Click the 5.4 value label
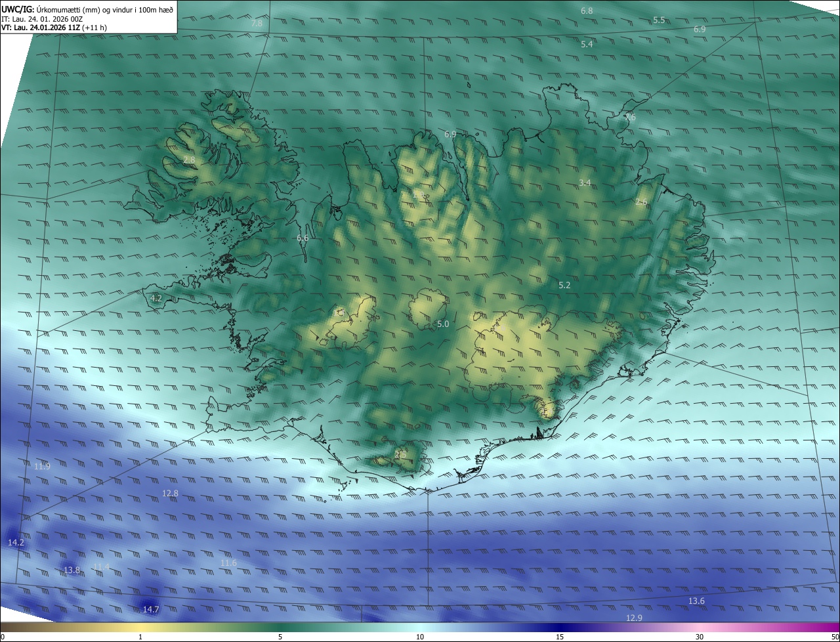The width and height of the screenshot is (840, 642). [587, 44]
